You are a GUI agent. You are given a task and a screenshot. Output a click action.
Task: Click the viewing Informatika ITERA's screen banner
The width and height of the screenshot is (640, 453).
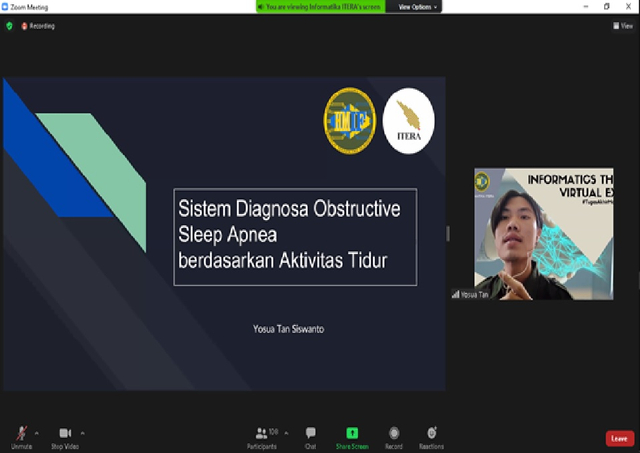(321, 7)
